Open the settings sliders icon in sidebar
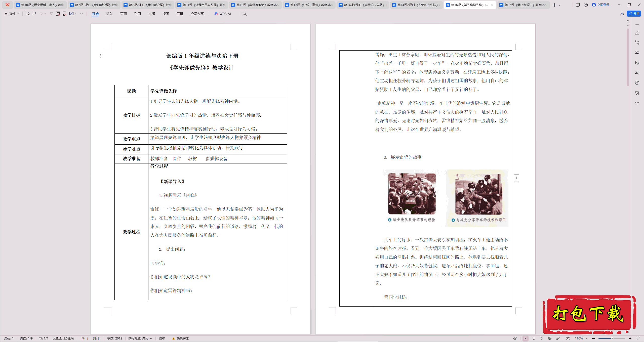The width and height of the screenshot is (644, 342). (637, 53)
